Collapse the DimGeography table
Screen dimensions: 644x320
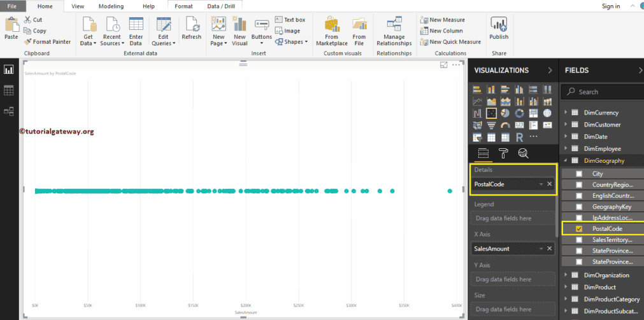click(x=566, y=161)
